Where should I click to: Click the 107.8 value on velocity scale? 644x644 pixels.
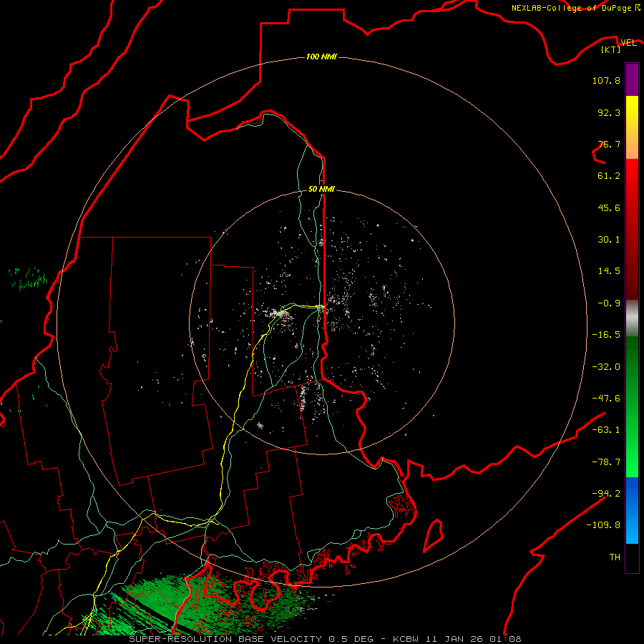point(606,80)
